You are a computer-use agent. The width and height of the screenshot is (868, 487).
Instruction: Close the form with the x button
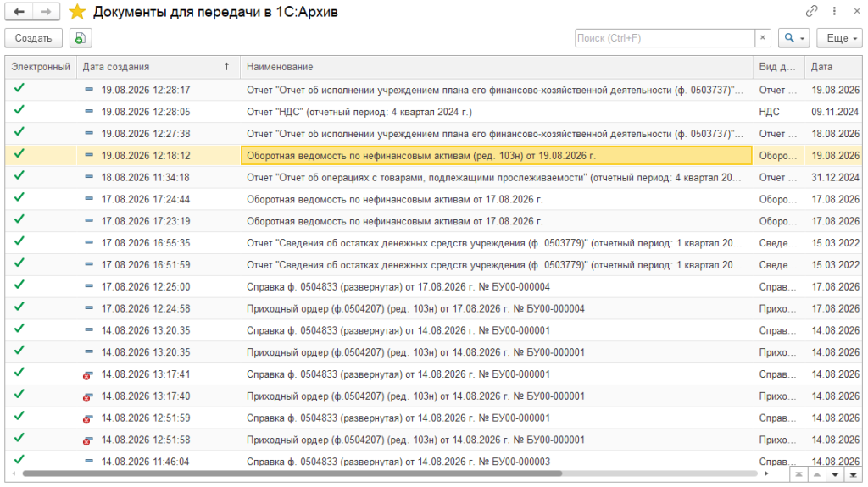[856, 11]
